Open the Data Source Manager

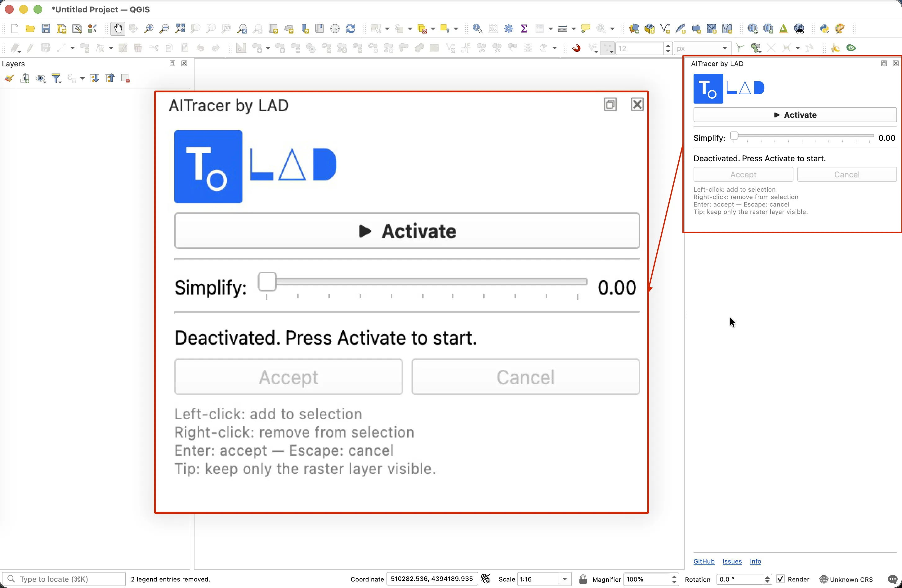point(634,29)
